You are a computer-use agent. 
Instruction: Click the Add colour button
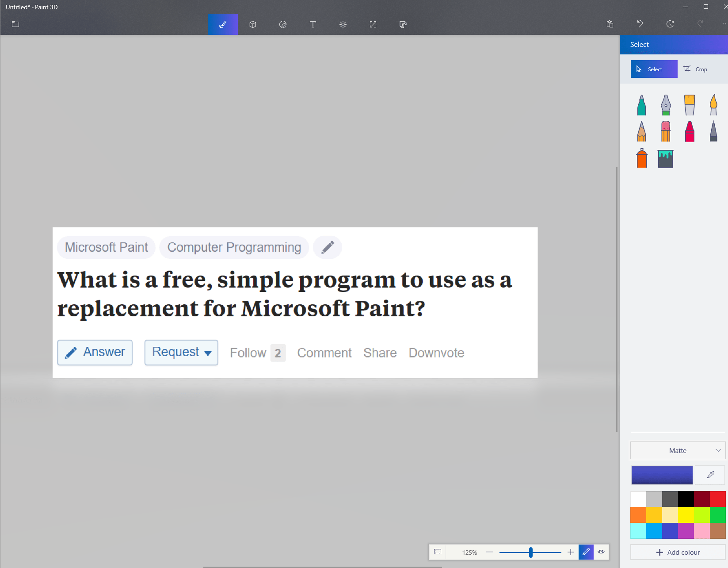[x=678, y=552]
